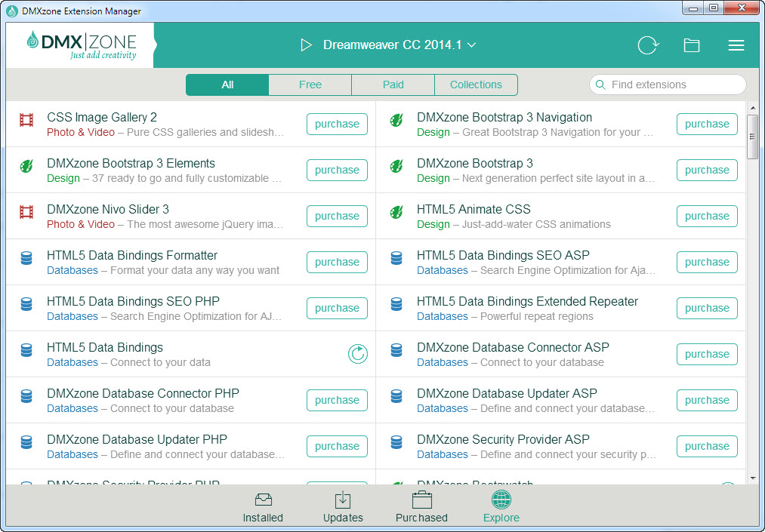The width and height of the screenshot is (765, 532).
Task: Click the Design category under DMXzone Bootstrap 3 Navigation
Action: pyautogui.click(x=433, y=132)
